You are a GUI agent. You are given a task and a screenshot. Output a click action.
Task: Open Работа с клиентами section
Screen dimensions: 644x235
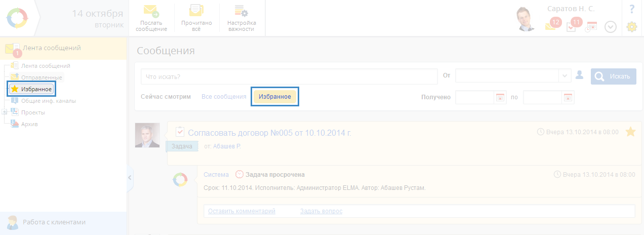[63, 222]
